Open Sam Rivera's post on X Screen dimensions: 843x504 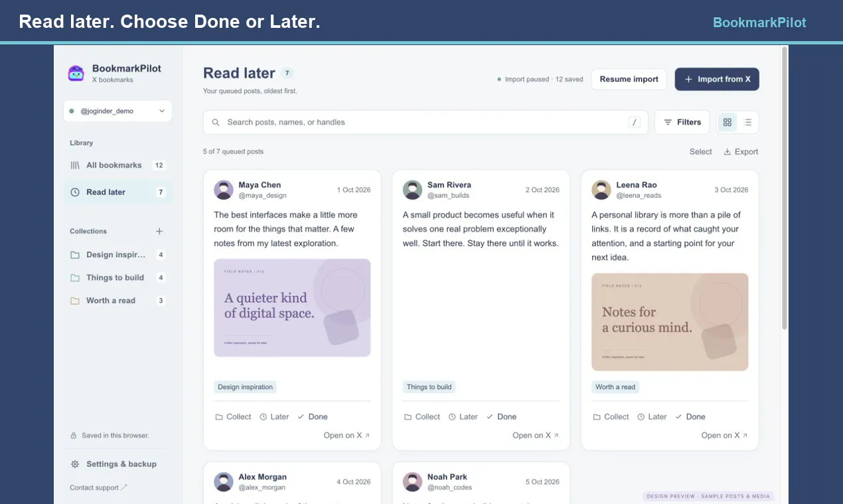coord(536,436)
